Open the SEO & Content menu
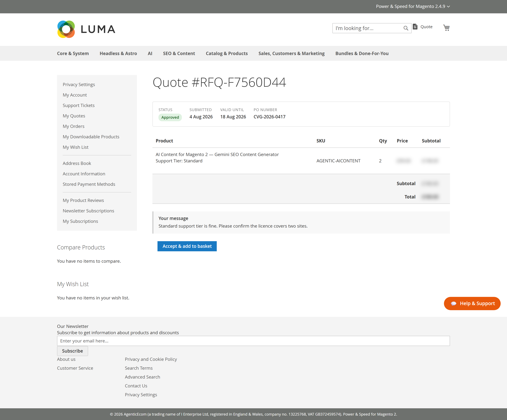507x420 pixels. point(179,53)
